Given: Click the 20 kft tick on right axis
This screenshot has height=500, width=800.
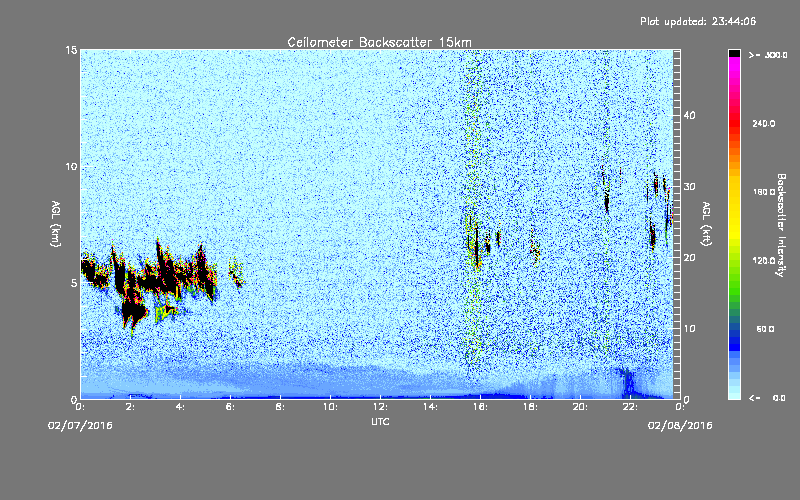Looking at the screenshot, I should click(689, 257).
